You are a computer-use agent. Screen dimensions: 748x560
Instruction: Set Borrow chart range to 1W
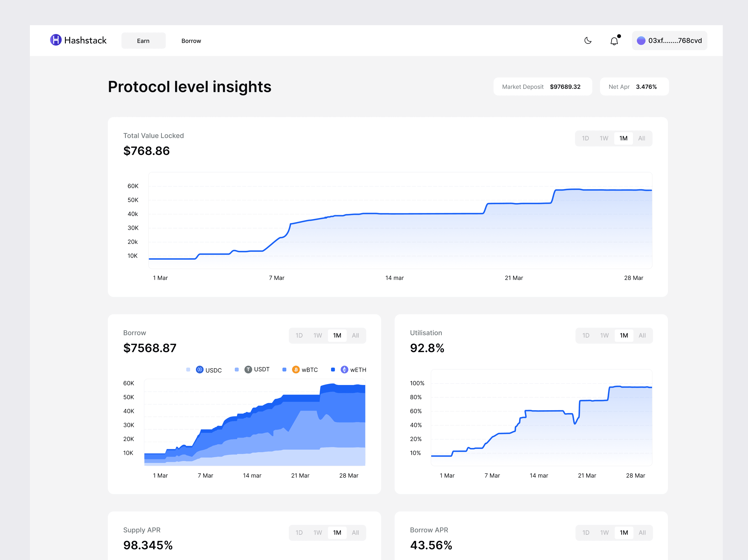pos(318,336)
